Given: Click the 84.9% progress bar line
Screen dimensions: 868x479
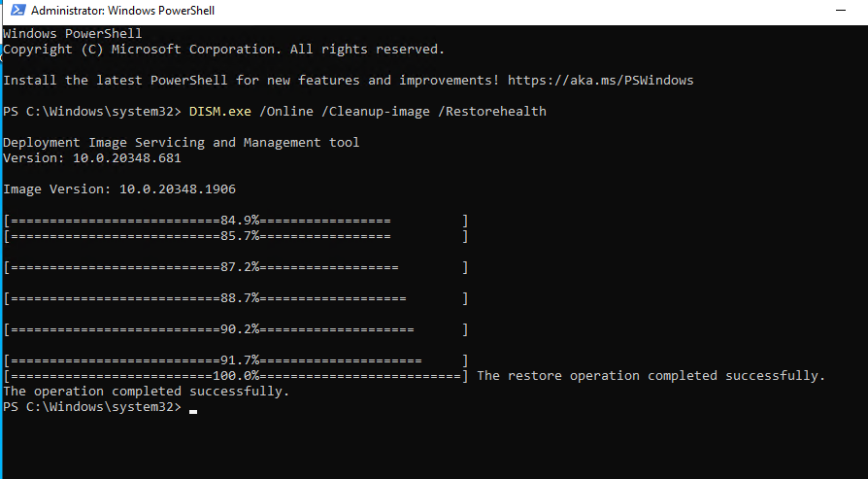Looking at the screenshot, I should [x=236, y=221].
